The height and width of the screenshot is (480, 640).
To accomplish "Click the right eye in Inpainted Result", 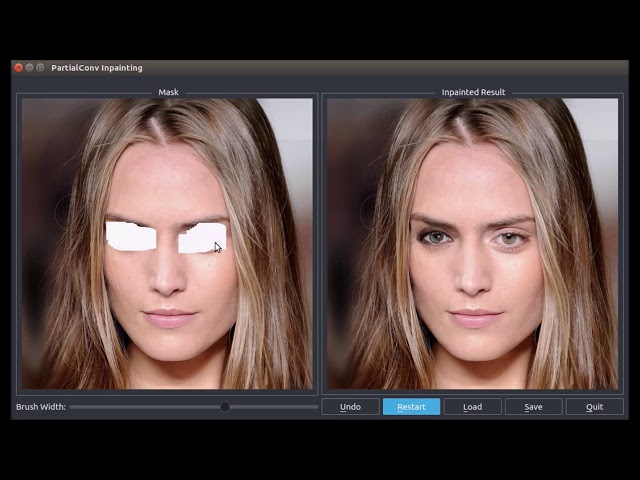I will [x=510, y=238].
